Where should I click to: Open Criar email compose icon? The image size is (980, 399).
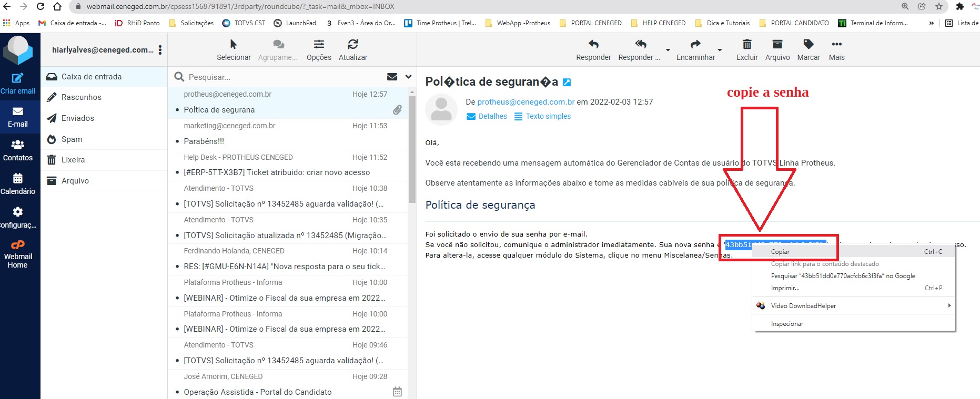pyautogui.click(x=18, y=79)
